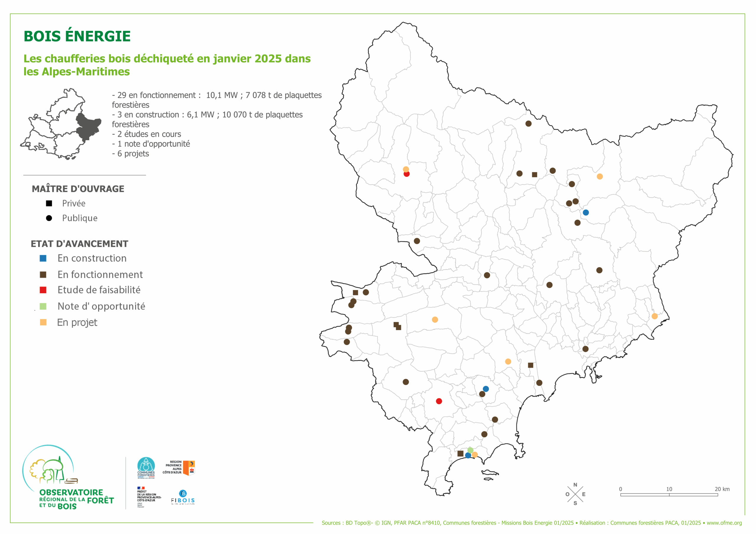Click the brown En fonctionnement legend square
The height and width of the screenshot is (534, 756).
[43, 275]
